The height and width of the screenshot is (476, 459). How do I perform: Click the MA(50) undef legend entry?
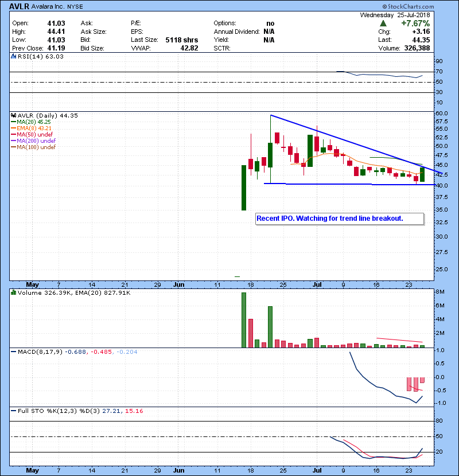click(32, 134)
